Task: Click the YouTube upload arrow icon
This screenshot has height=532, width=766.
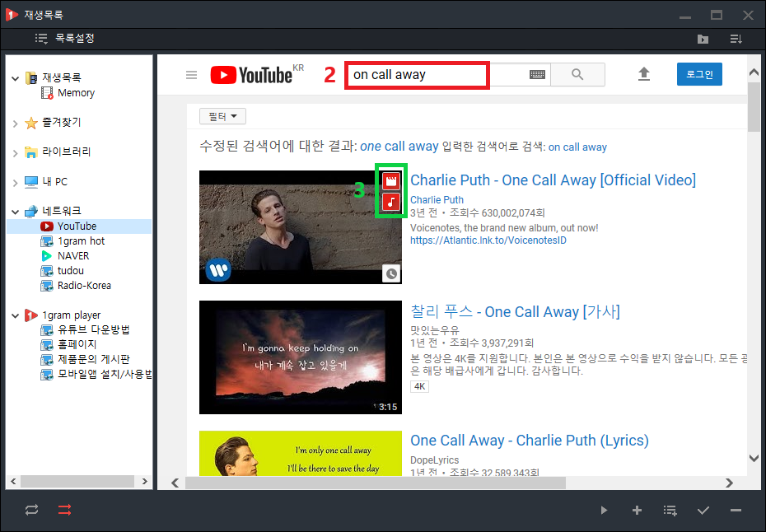Action: point(644,74)
